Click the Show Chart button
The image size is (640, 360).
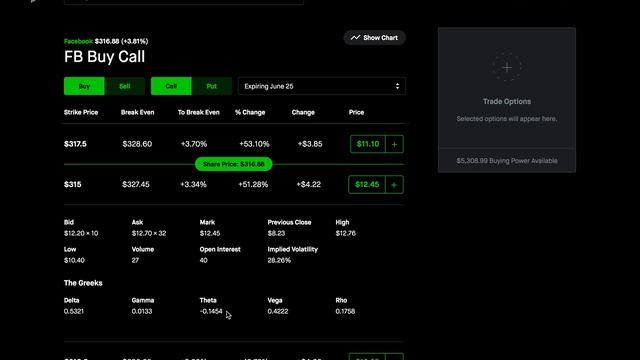click(374, 38)
